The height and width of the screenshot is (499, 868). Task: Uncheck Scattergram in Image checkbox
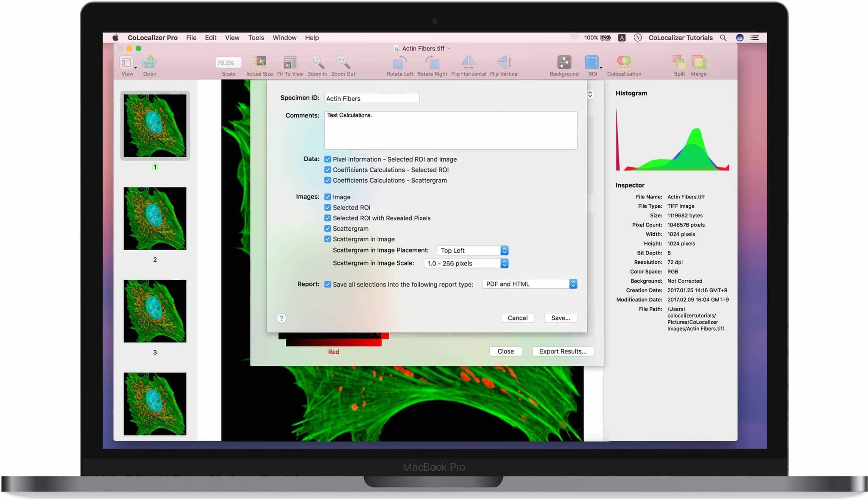tap(327, 239)
